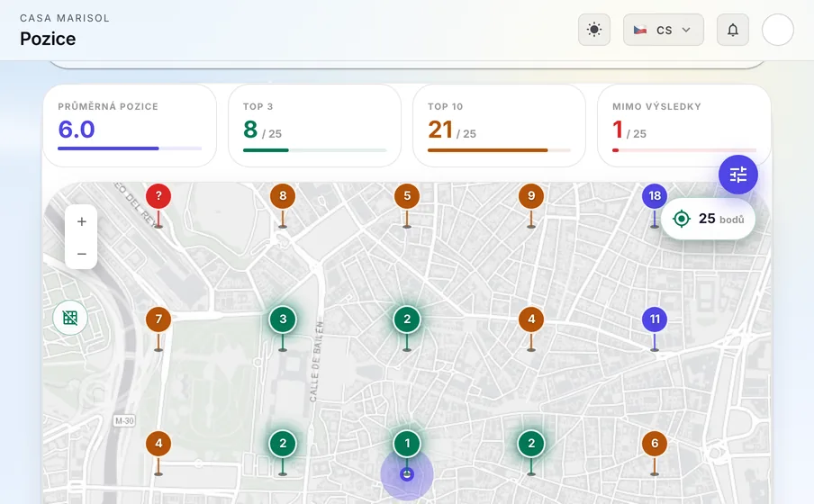
Task: Select the red question mark map pin
Action: pyautogui.click(x=158, y=196)
